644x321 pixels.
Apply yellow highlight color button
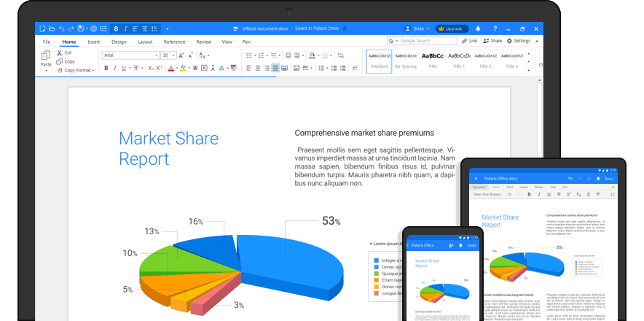point(183,68)
